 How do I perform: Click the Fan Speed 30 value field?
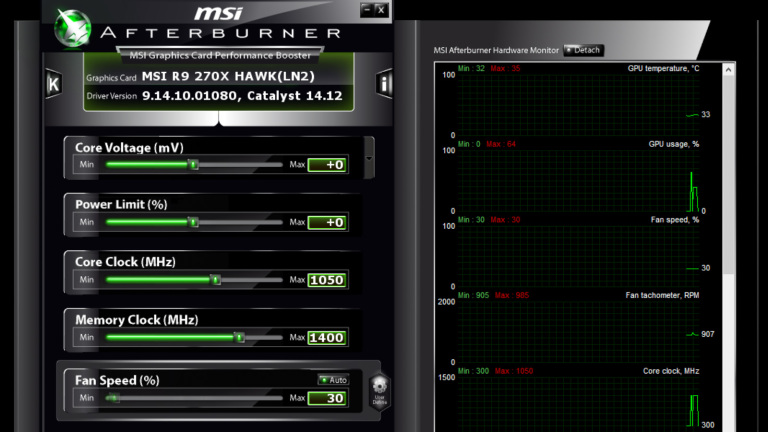[327, 398]
